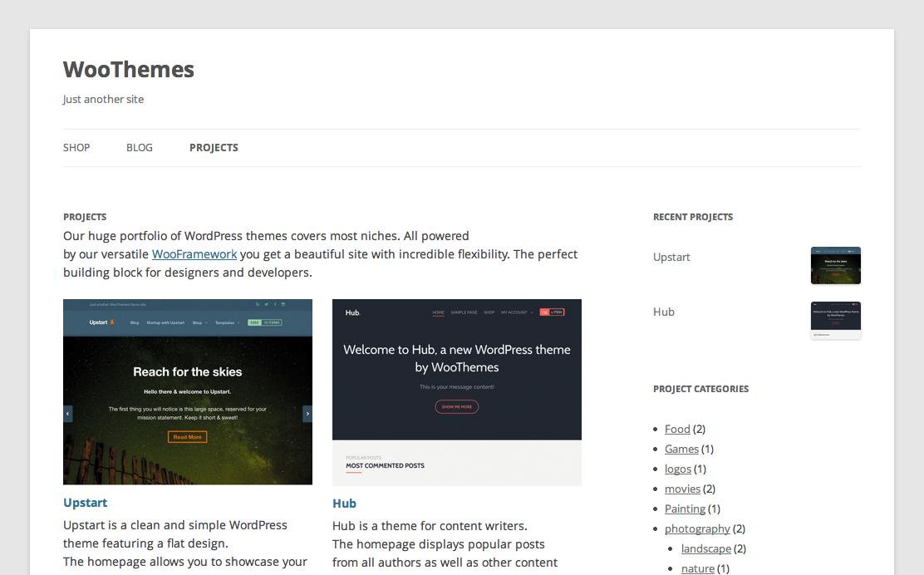This screenshot has width=924, height=575.
Task: Click the Read More button in Upstart preview
Action: click(x=188, y=437)
